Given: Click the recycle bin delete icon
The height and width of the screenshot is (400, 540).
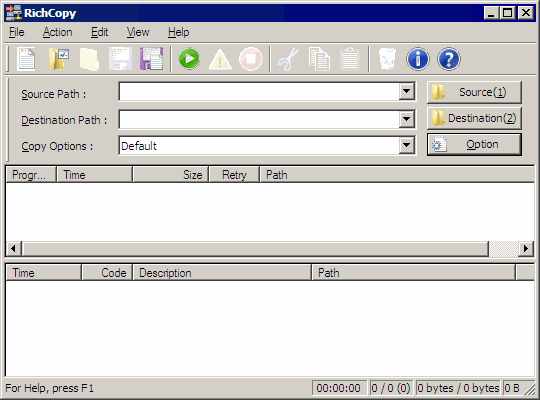Looking at the screenshot, I should click(387, 59).
